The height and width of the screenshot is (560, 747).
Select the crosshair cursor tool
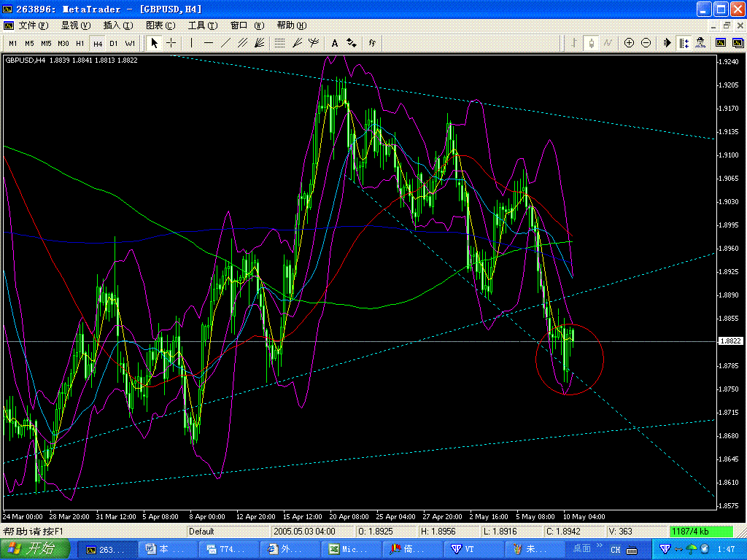click(171, 43)
